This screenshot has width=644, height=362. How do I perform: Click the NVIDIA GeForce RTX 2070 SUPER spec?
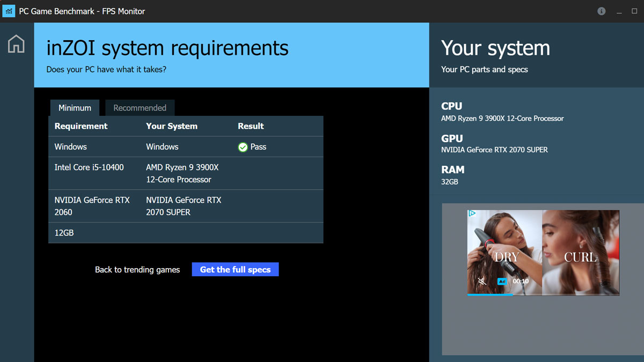click(x=494, y=150)
